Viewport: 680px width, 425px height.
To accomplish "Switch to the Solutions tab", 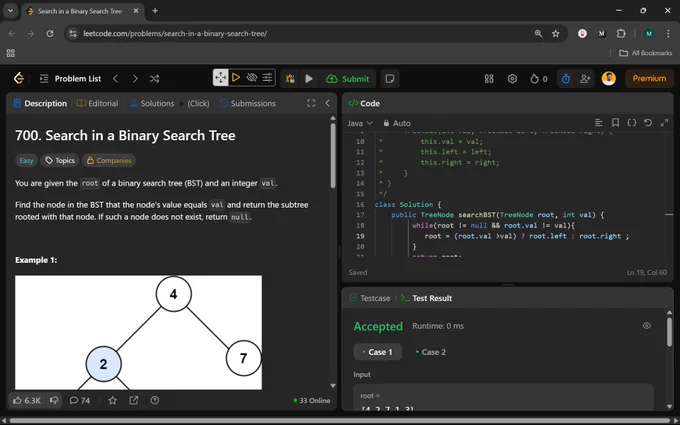I will coord(152,103).
